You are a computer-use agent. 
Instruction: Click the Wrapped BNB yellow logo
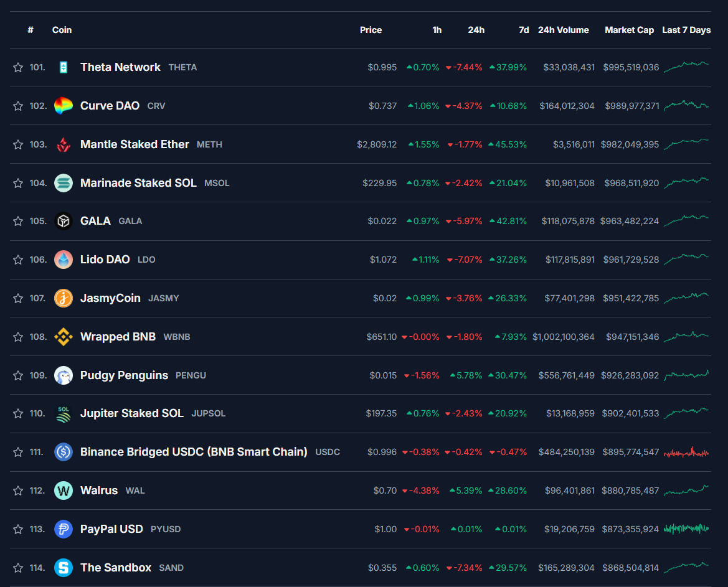pyautogui.click(x=64, y=336)
